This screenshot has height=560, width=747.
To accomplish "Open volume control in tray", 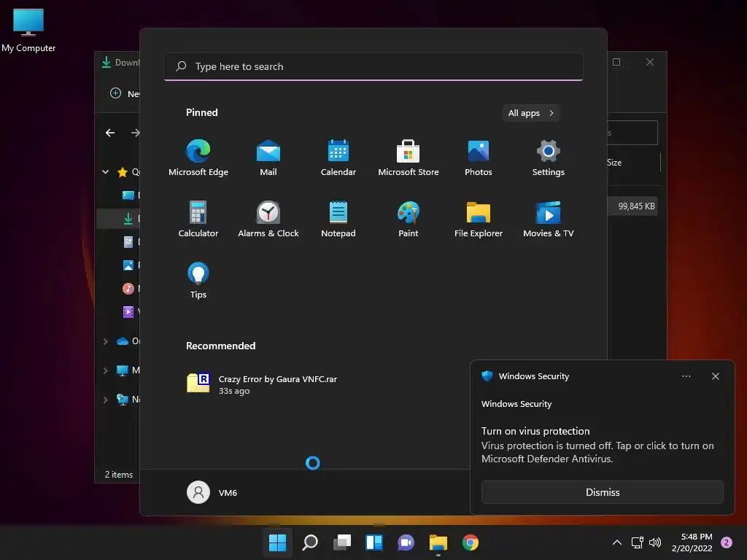I will pos(655,542).
